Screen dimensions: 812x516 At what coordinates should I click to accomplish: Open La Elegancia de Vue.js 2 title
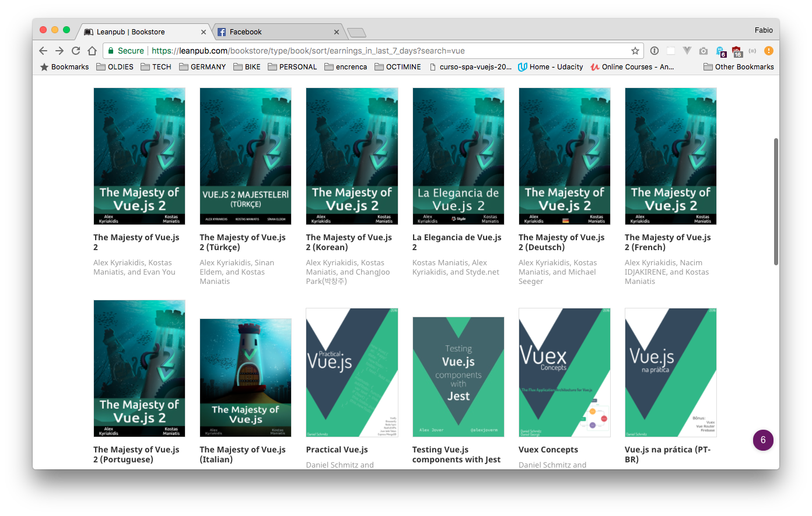457,242
